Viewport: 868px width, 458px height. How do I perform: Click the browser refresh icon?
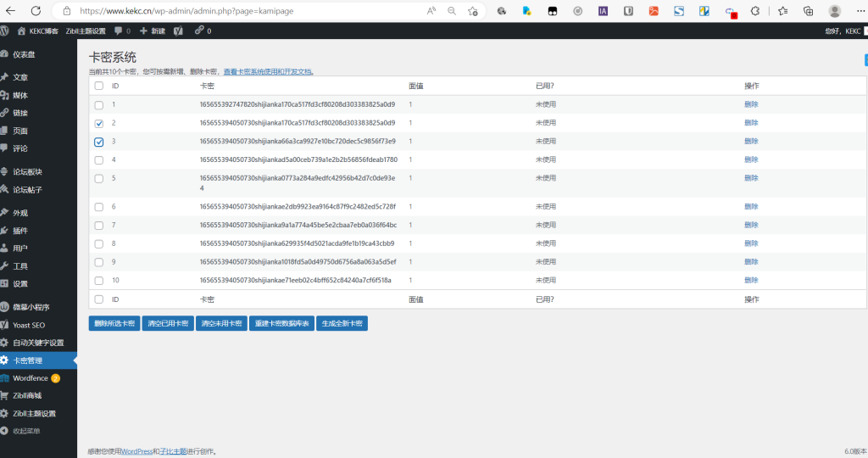pyautogui.click(x=36, y=11)
